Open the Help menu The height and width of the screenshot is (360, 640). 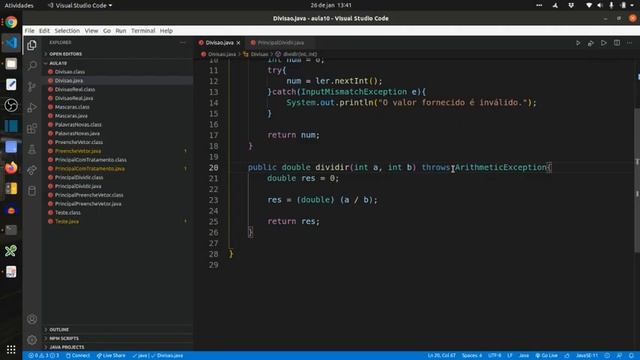pos(166,31)
